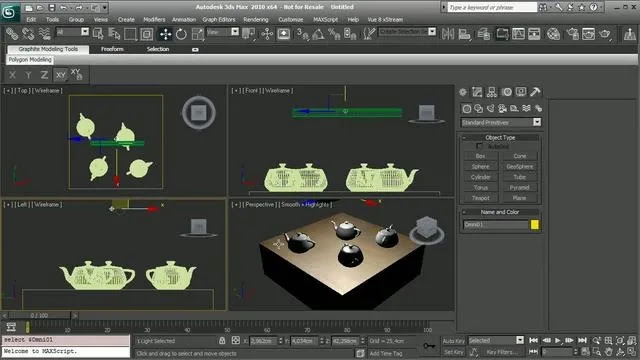Select the Lights category icon
This screenshot has width=640, height=360.
pos(490,109)
